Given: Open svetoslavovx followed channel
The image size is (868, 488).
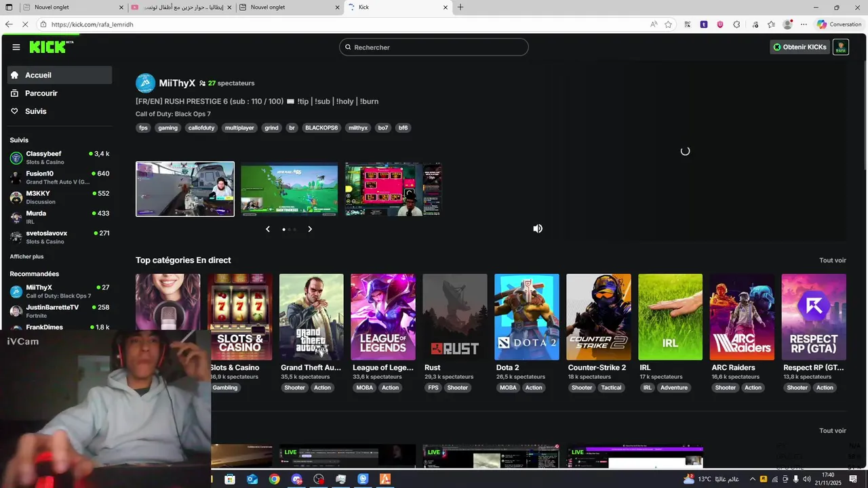Looking at the screenshot, I should pos(60,237).
